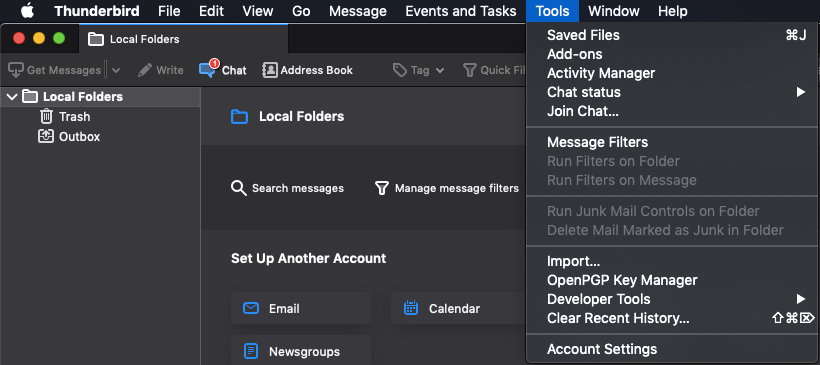Click Manage message filters link
Screen dimensions: 820x365
click(x=447, y=188)
